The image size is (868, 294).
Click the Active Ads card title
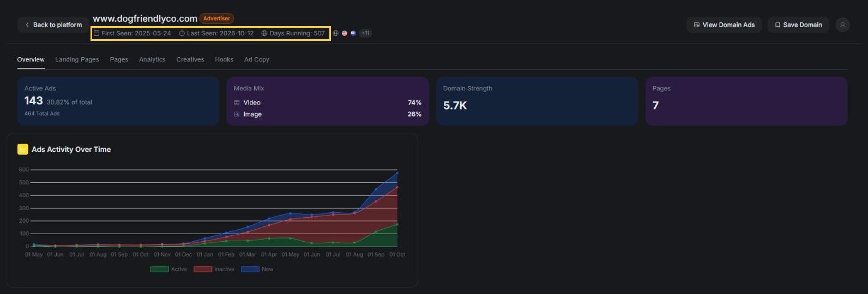(40, 88)
